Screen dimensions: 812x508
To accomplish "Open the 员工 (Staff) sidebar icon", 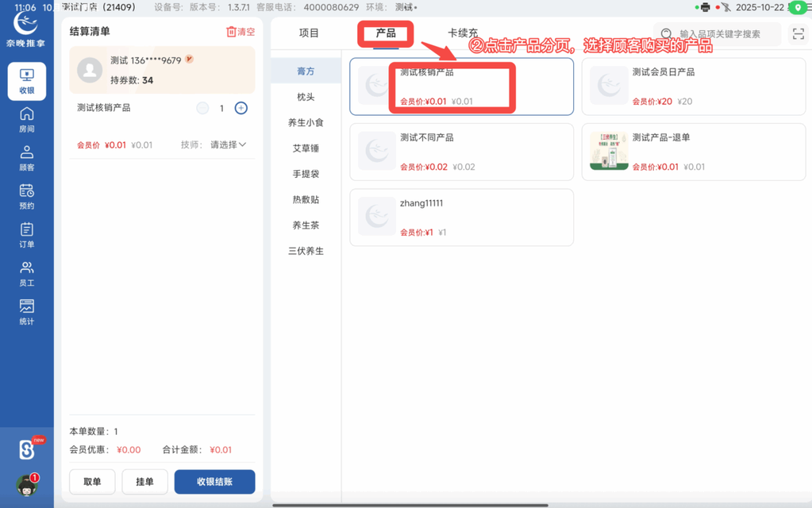I will pyautogui.click(x=26, y=273).
